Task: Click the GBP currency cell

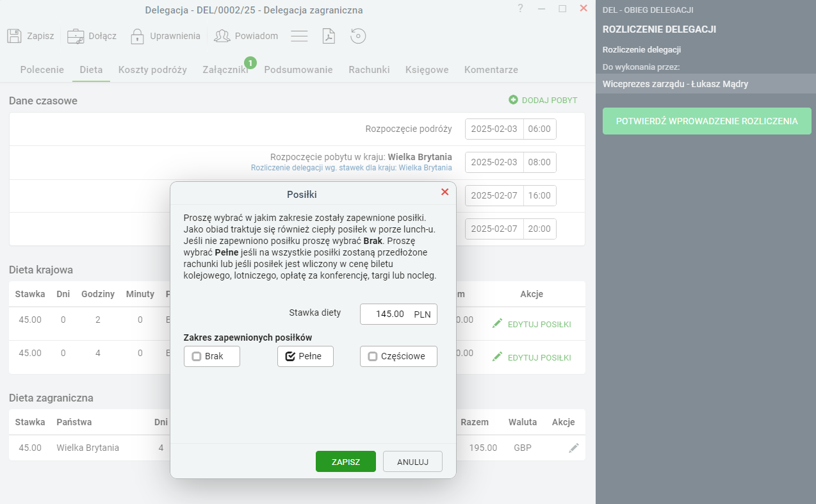Action: tap(523, 448)
